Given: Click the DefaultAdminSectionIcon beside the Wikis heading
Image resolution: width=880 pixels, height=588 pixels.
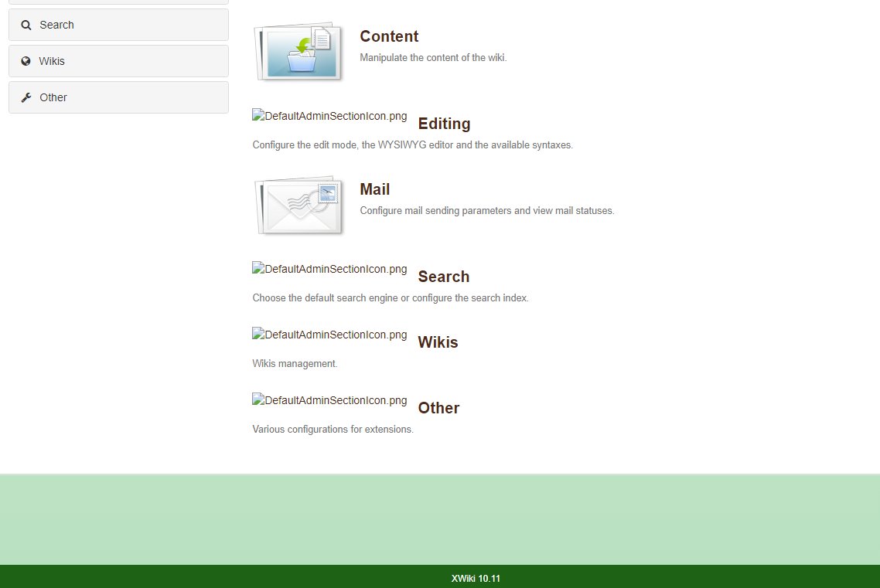Looking at the screenshot, I should point(329,335).
